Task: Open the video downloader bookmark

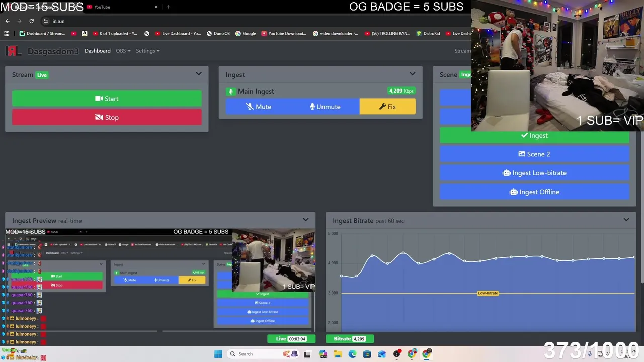Action: tap(336, 34)
